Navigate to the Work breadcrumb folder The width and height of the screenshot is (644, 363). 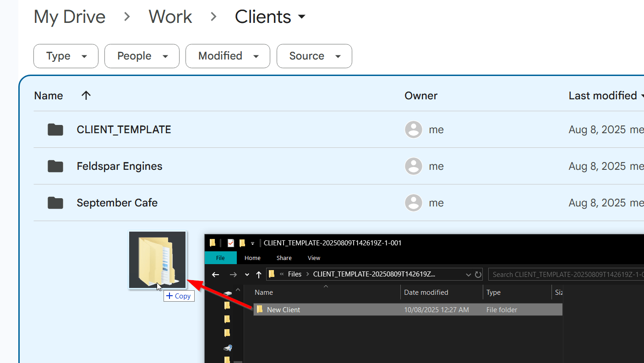(170, 17)
